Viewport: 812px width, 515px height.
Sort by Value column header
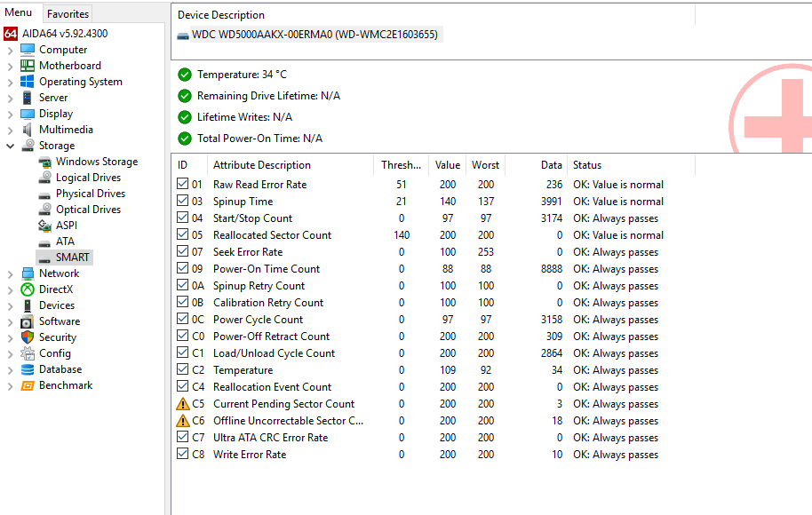pyautogui.click(x=448, y=165)
